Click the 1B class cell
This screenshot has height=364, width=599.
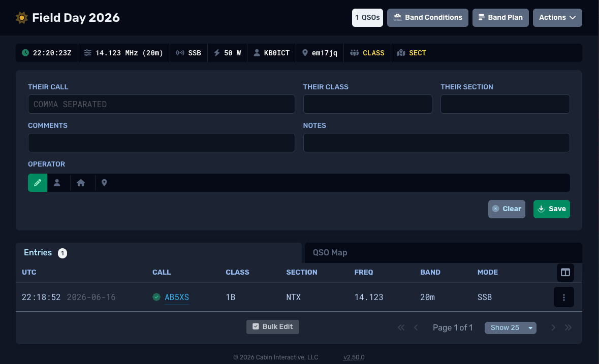point(230,297)
